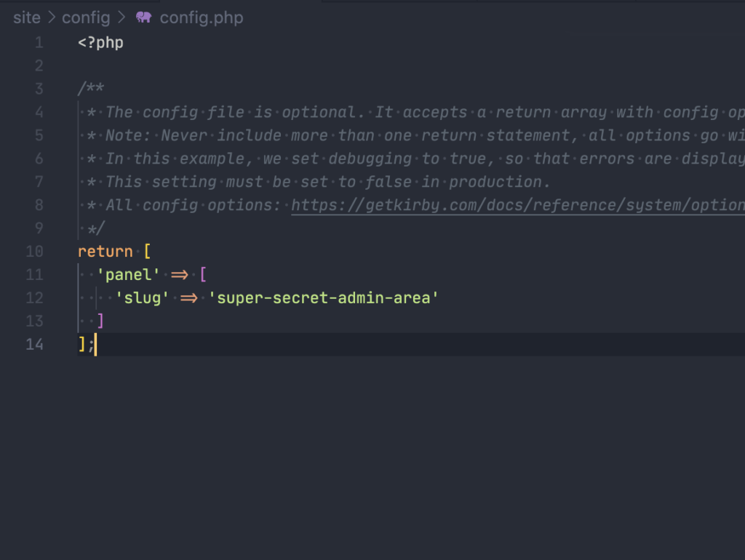Place cursor on the 'return' keyword

pos(105,252)
